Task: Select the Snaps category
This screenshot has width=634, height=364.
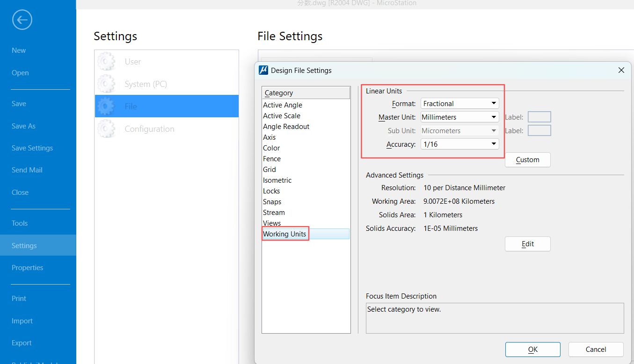Action: click(x=272, y=202)
